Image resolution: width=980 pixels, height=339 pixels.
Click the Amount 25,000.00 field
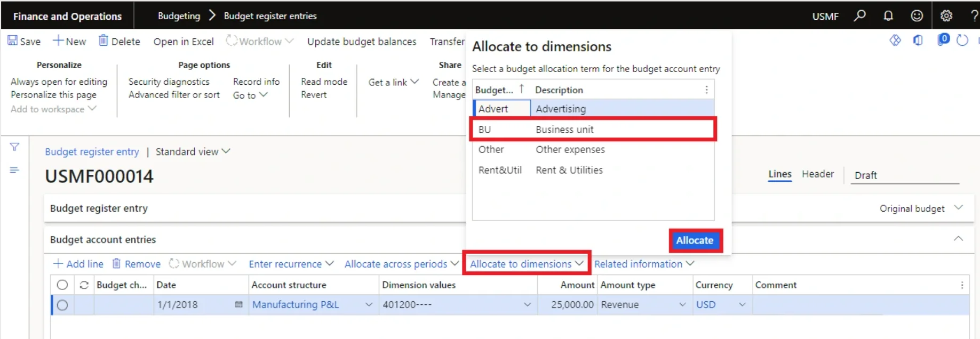[568, 305]
